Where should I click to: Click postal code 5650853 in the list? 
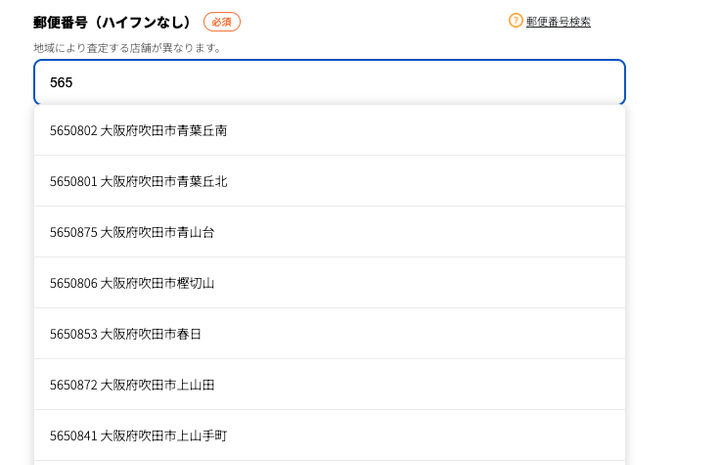coord(73,334)
